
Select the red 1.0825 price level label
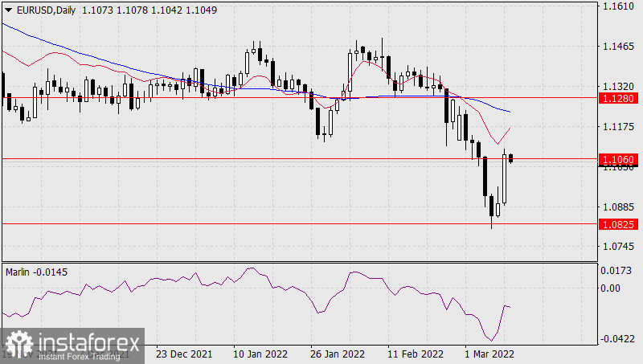click(x=618, y=224)
